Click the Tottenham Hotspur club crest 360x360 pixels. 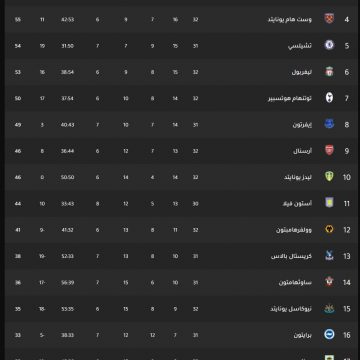[329, 98]
